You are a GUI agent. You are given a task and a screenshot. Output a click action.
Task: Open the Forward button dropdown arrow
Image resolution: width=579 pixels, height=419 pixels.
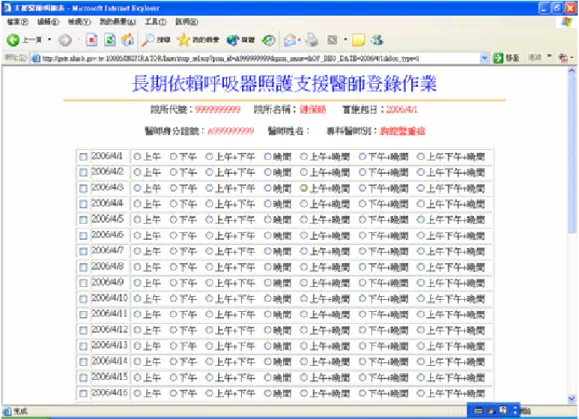click(x=78, y=40)
